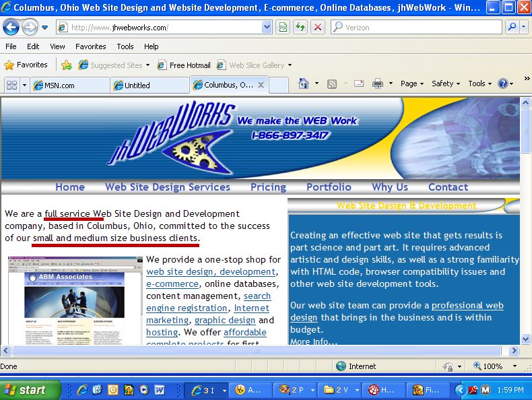The height and width of the screenshot is (400, 532).
Task: Start search with the magnifier button
Action: tap(512, 27)
